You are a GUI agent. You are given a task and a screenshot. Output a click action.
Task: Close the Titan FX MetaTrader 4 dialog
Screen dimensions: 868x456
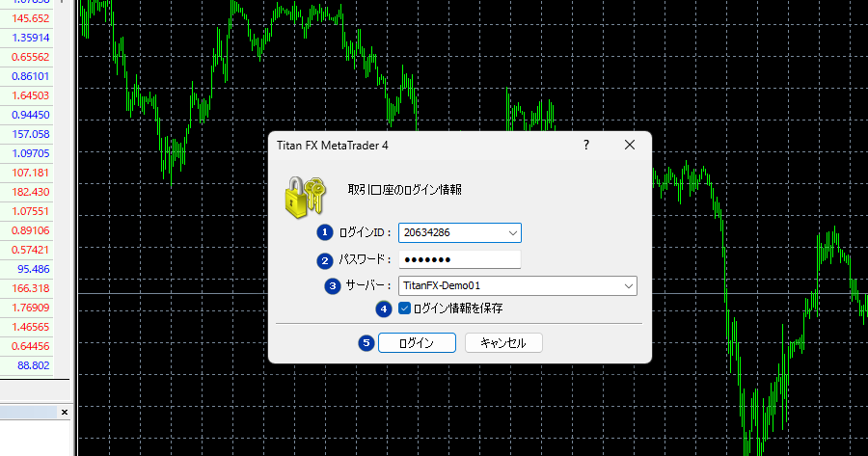pos(630,145)
